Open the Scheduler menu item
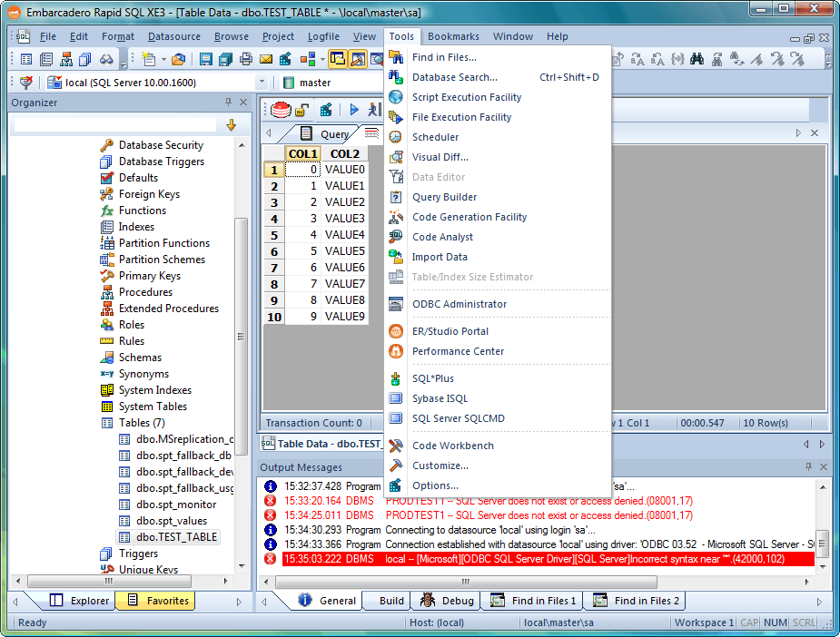 (x=498, y=137)
